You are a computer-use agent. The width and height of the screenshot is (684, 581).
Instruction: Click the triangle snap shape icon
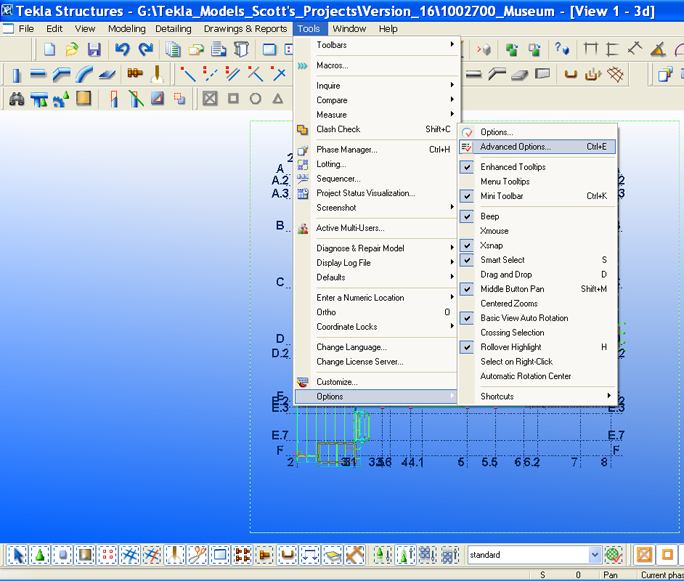point(277,99)
